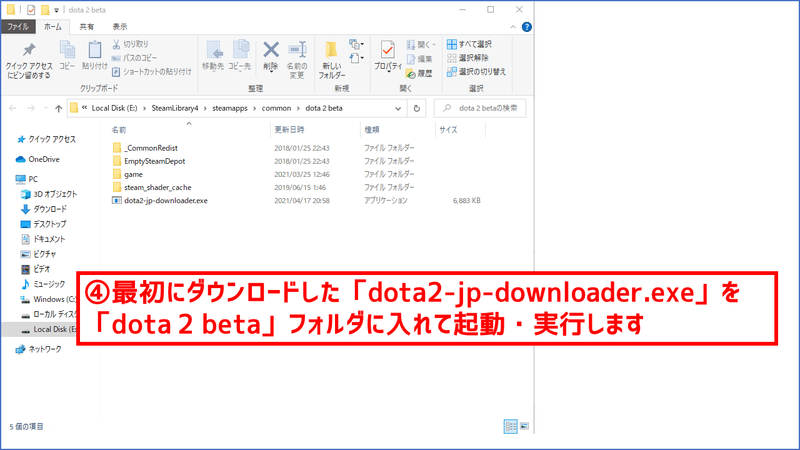
Task: Click SteamLibrary4 in address path
Action: point(174,108)
